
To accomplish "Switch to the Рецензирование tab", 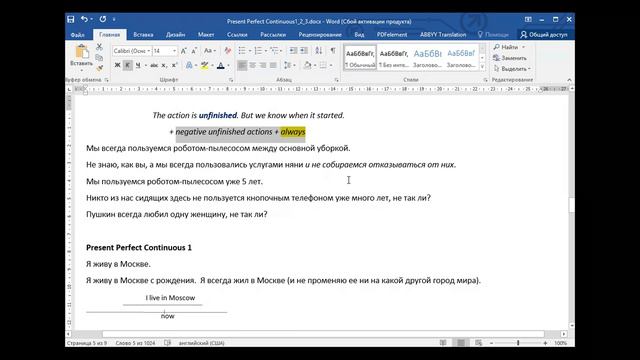I will pyautogui.click(x=320, y=35).
